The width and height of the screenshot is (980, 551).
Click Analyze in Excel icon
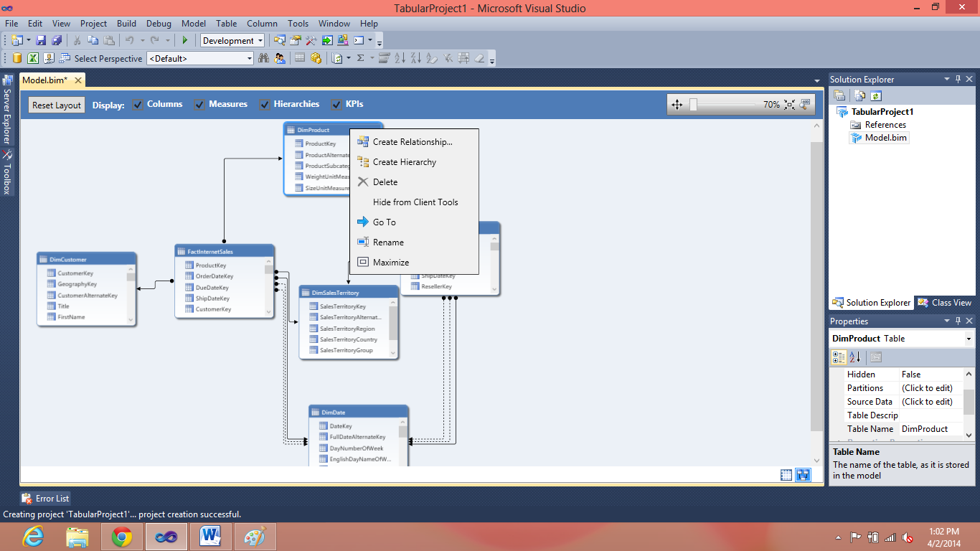click(x=33, y=58)
